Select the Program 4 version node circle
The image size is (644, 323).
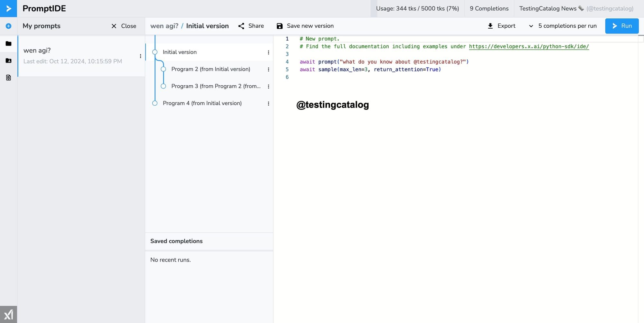pyautogui.click(x=156, y=103)
